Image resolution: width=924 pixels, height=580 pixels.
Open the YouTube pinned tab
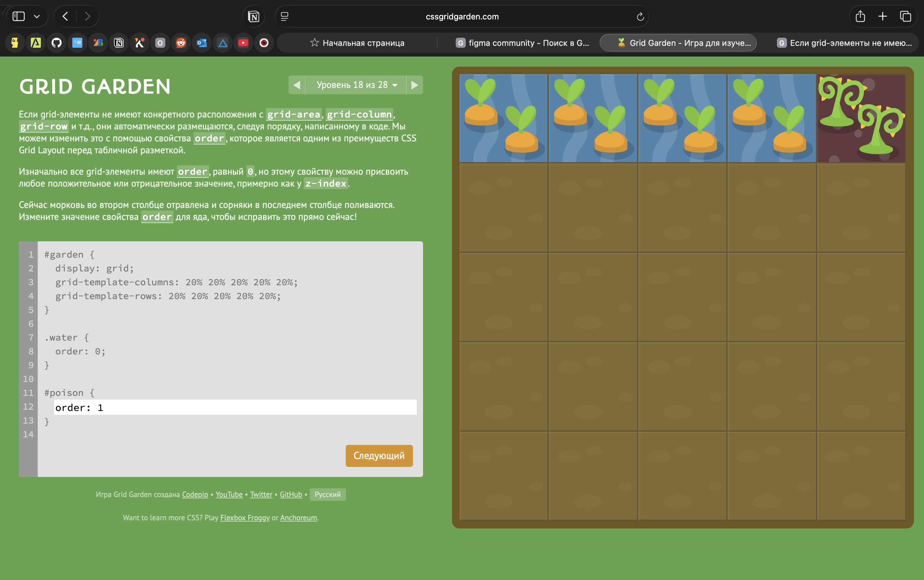pyautogui.click(x=243, y=43)
